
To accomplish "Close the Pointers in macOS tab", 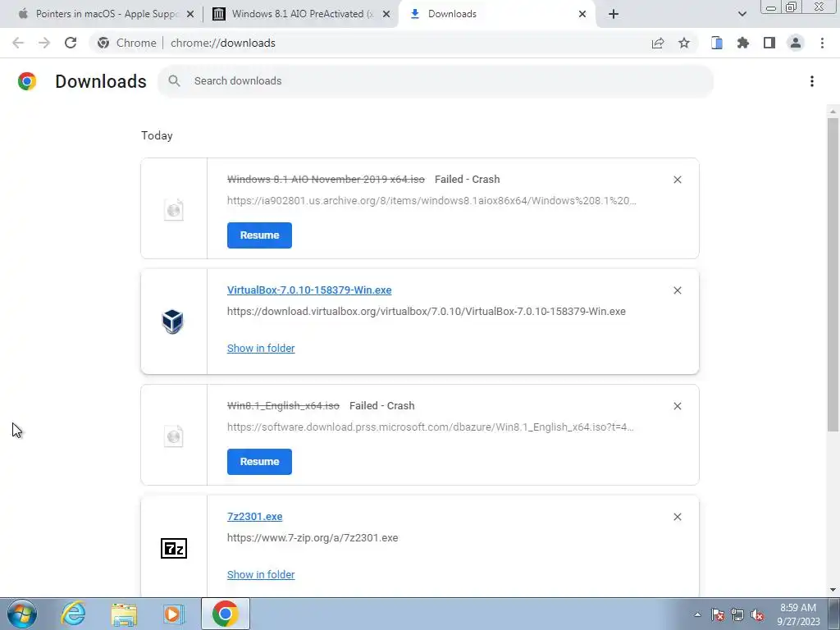I will [x=190, y=15].
